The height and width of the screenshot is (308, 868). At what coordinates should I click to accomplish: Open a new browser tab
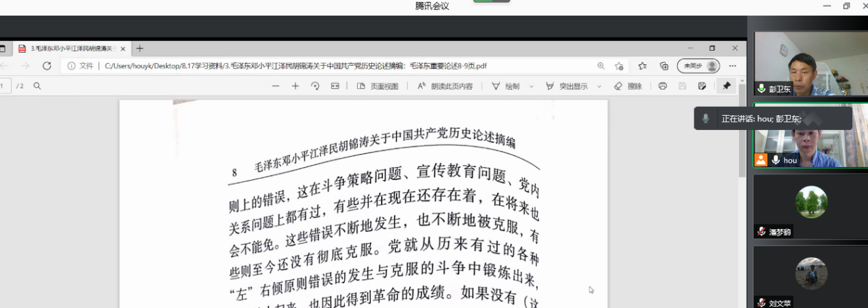coord(140,49)
